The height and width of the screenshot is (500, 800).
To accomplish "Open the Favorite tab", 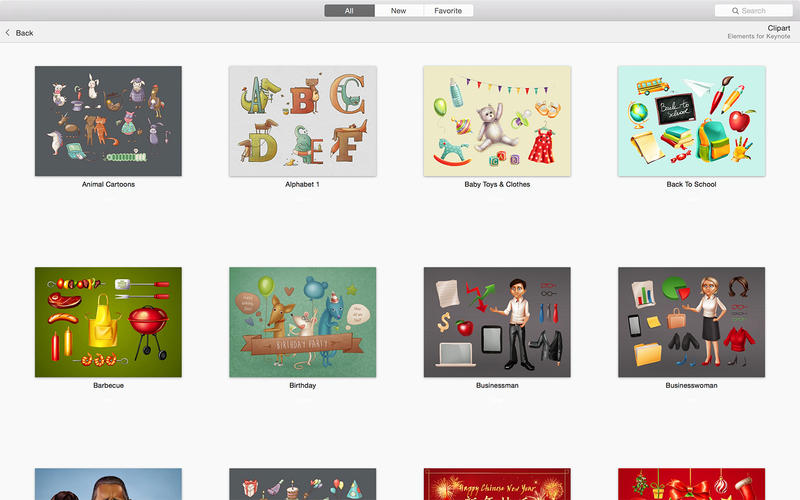I will tap(447, 11).
